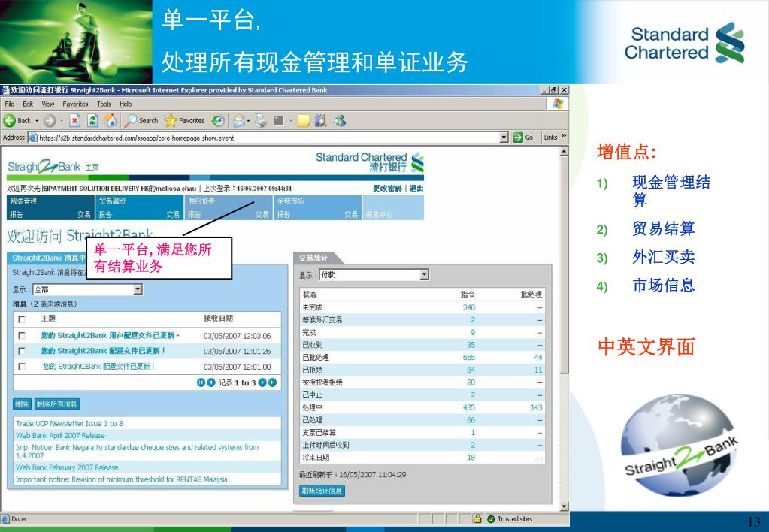This screenshot has width=769, height=532.
Task: Expand the Links toolbar chevron
Action: [x=564, y=136]
